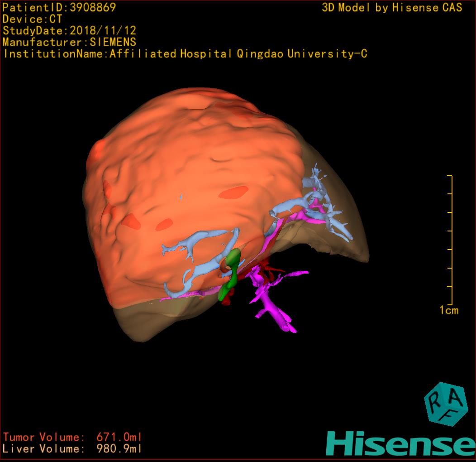Click the InstitutionName text line
Screen dimensions: 476x462
click(x=186, y=54)
